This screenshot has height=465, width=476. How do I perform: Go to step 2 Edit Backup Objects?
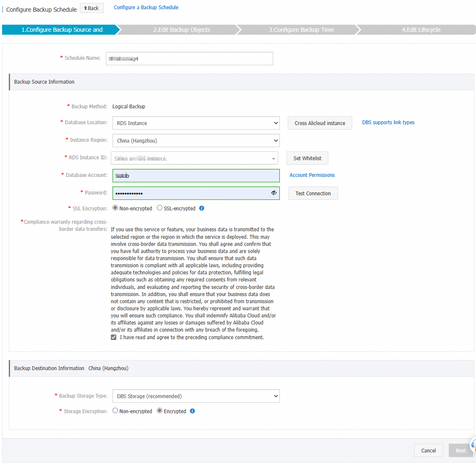click(x=182, y=30)
